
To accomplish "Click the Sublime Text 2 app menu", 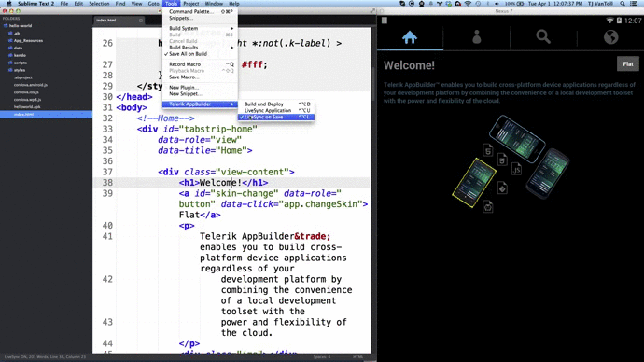I will (35, 4).
